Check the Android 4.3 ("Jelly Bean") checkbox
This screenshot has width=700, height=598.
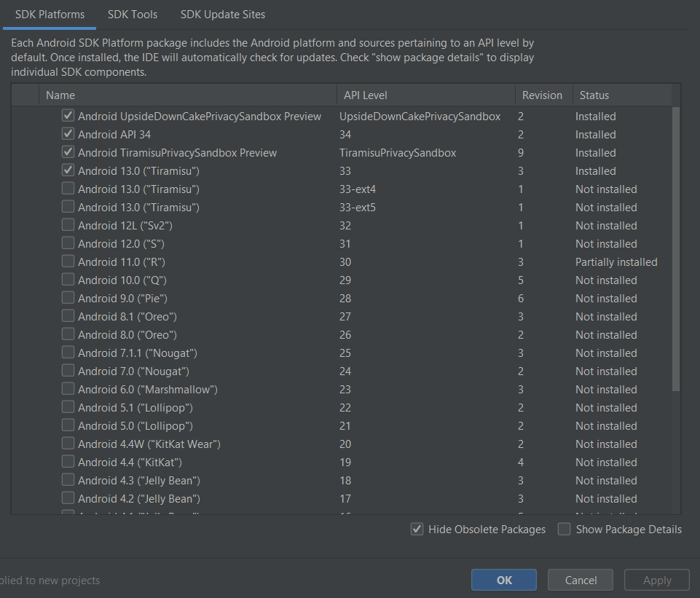click(x=68, y=480)
